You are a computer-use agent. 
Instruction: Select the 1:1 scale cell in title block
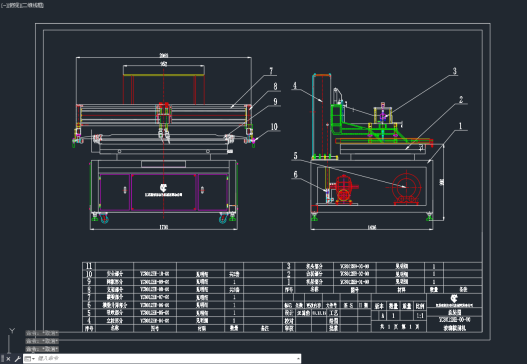pyautogui.click(x=420, y=316)
